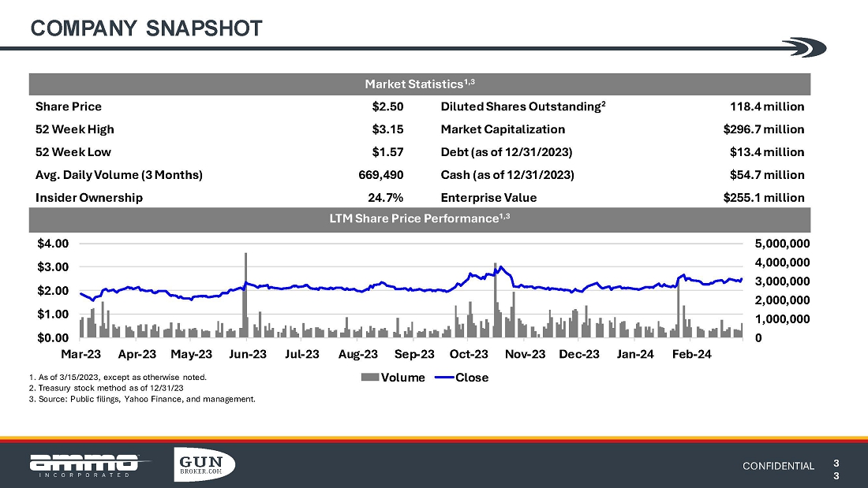868x488 pixels.
Task: Click the $4.00 left axis label
Action: pyautogui.click(x=51, y=244)
